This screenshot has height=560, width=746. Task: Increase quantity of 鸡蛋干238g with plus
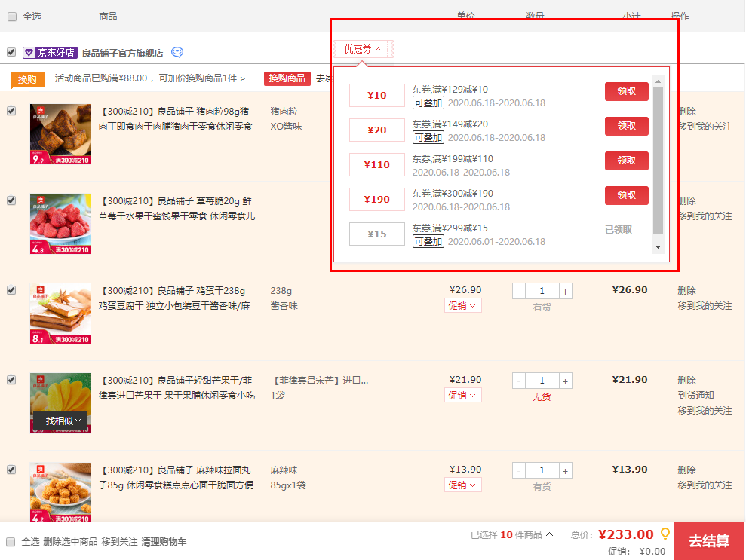(x=566, y=291)
